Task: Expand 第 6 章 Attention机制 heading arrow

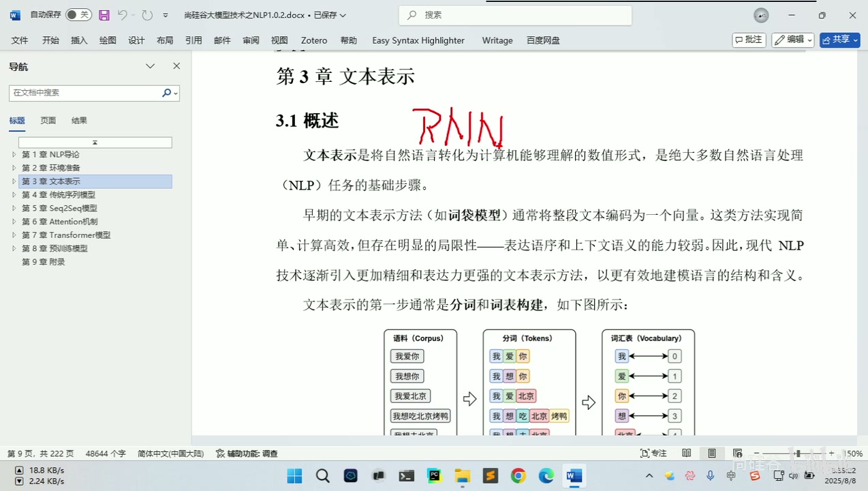Action: 14,222
